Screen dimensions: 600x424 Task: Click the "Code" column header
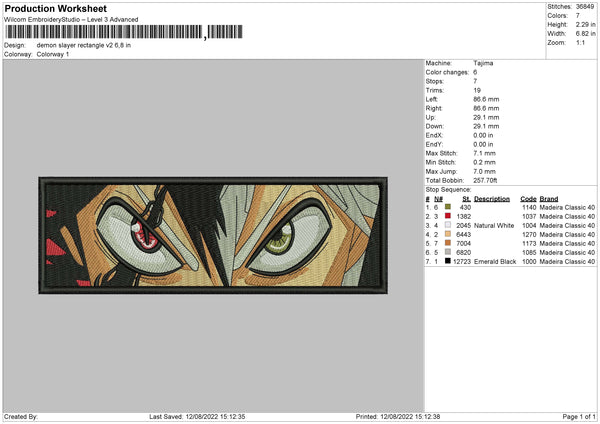coord(528,199)
